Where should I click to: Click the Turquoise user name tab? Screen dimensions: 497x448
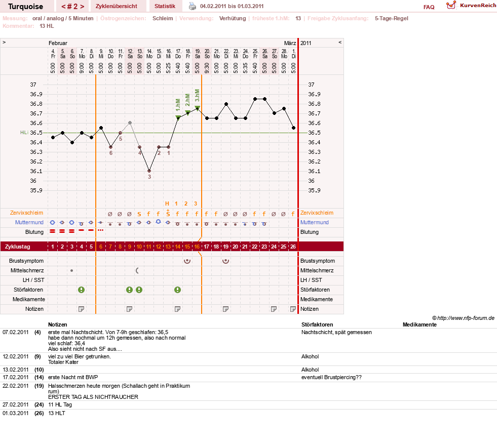click(26, 7)
